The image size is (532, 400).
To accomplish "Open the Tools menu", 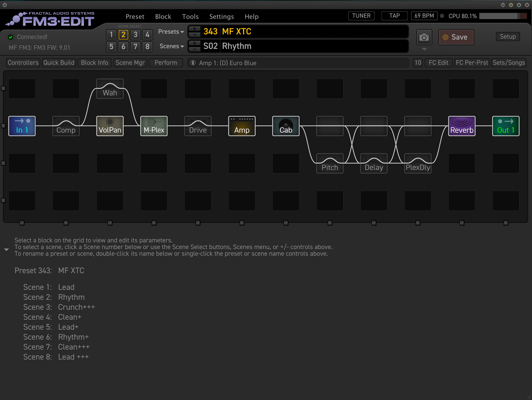I will (190, 17).
